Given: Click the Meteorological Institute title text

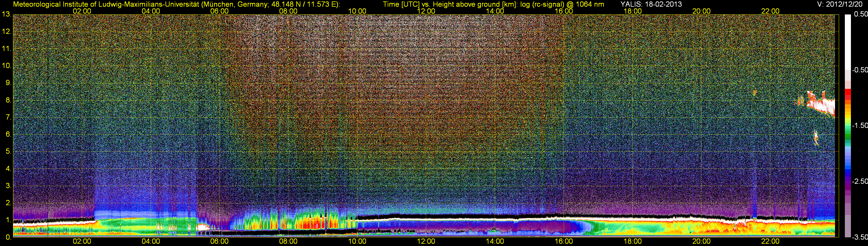Looking at the screenshot, I should coord(176,4).
